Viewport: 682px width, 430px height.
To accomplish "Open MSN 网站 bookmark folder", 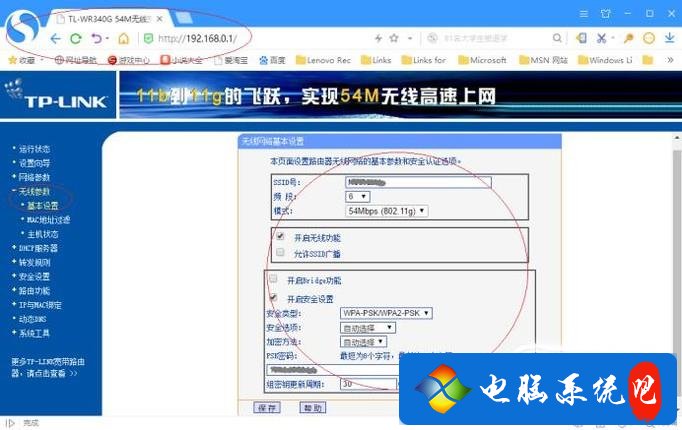I will pos(544,60).
